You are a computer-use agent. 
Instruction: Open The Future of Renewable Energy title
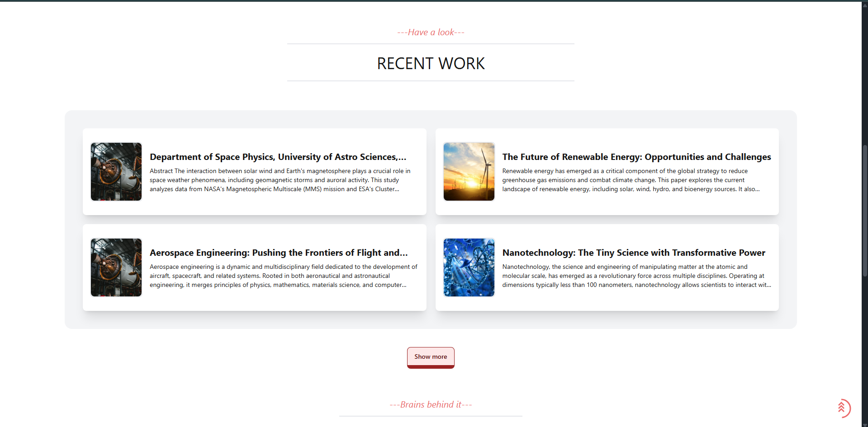636,157
